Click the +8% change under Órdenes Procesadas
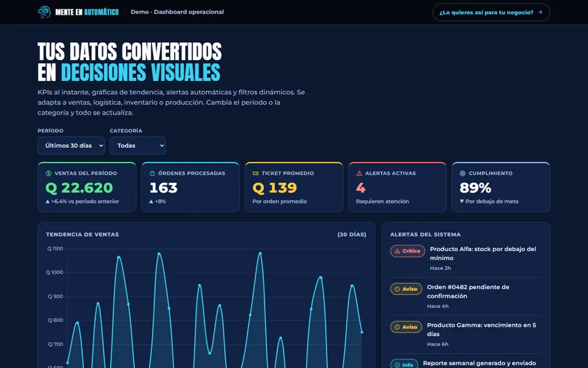 157,201
